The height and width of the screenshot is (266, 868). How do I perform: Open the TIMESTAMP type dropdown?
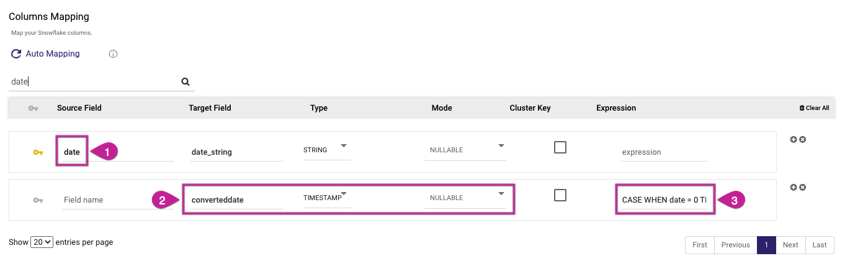pyautogui.click(x=326, y=198)
